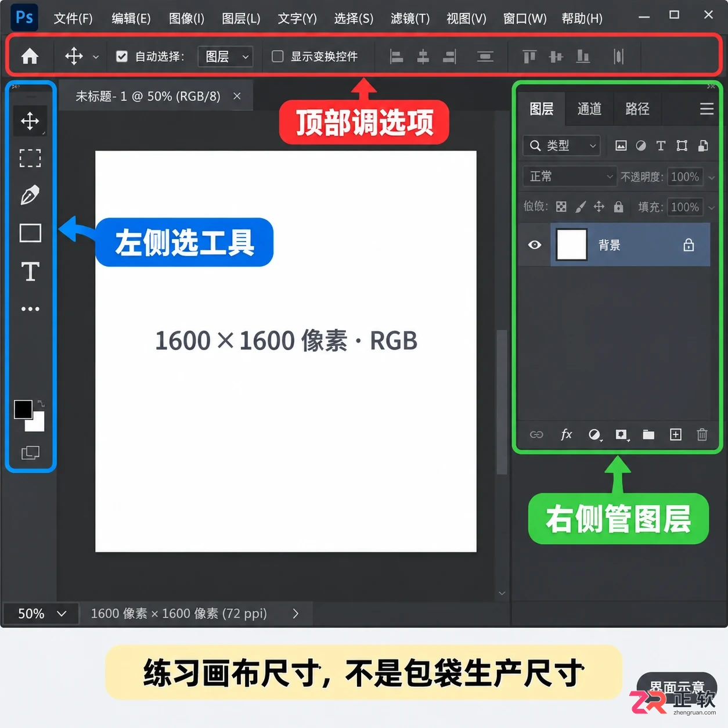
Task: Click the 背景 layer thumbnail
Action: tap(572, 244)
